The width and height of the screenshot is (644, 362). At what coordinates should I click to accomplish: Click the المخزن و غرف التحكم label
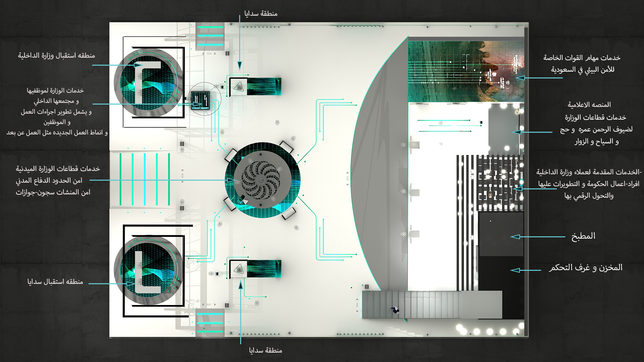point(586,267)
